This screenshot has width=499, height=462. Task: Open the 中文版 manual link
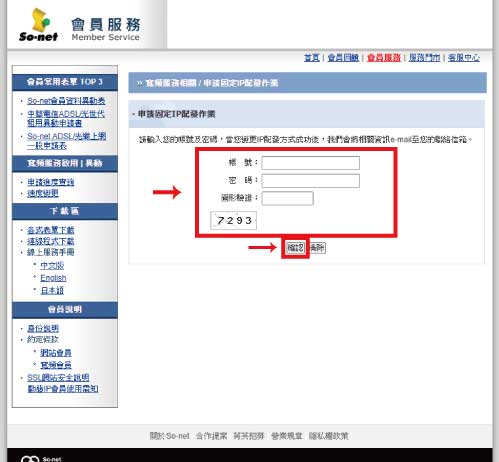tap(52, 266)
